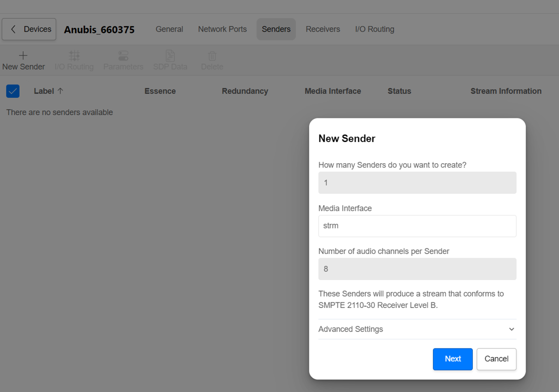
Task: Open the I/O Routing toolbar icon
Action: (74, 55)
